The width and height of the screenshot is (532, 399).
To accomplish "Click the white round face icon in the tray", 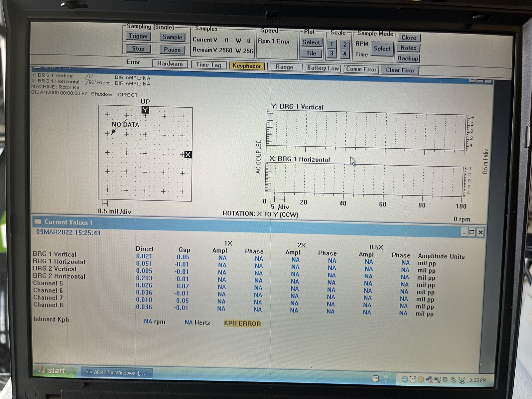I will tap(412, 379).
